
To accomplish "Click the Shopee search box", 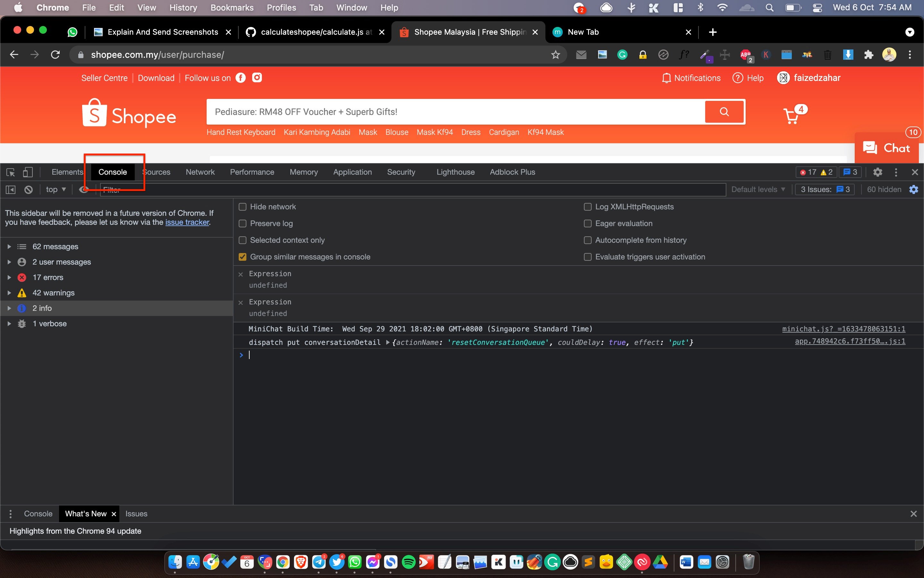I will 456,112.
